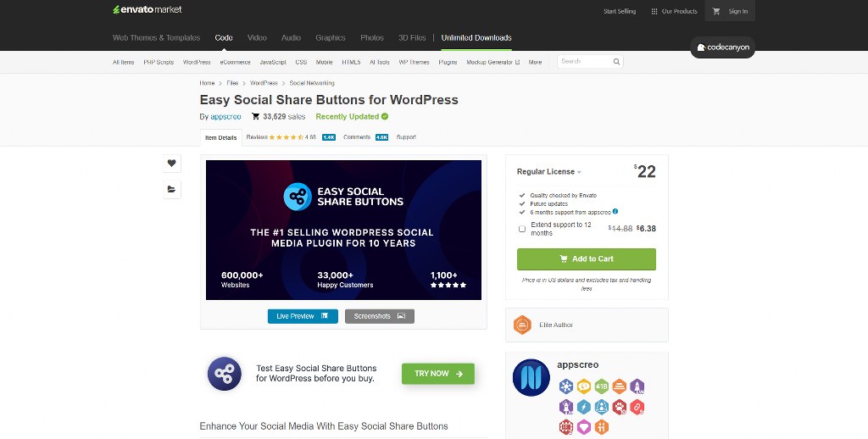Browse the WP Themes category

414,62
